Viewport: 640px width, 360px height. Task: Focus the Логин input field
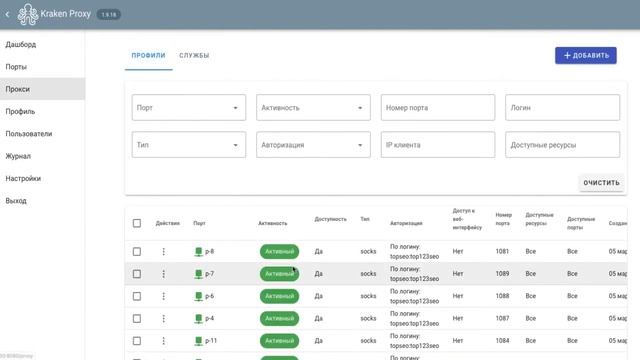(x=562, y=108)
